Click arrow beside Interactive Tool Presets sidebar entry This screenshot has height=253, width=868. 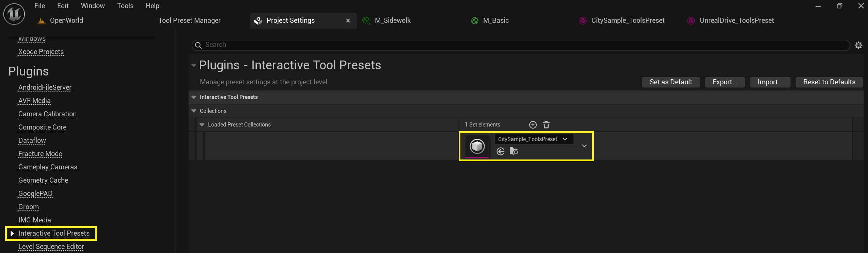point(12,233)
